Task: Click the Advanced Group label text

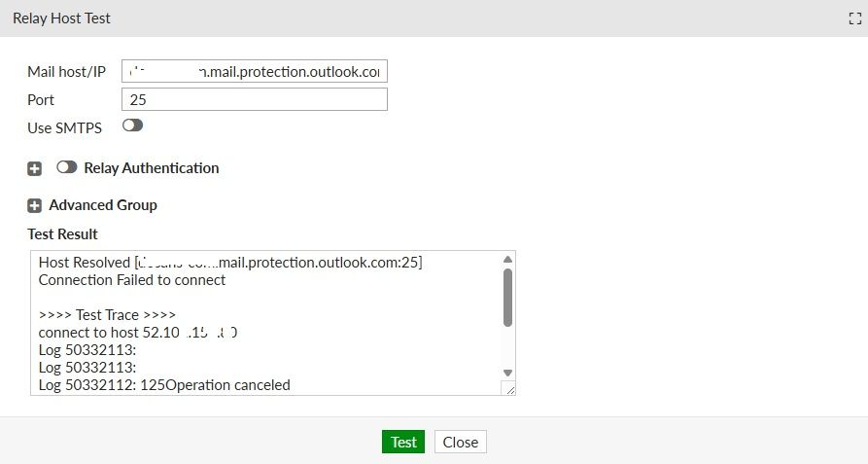Action: point(103,205)
